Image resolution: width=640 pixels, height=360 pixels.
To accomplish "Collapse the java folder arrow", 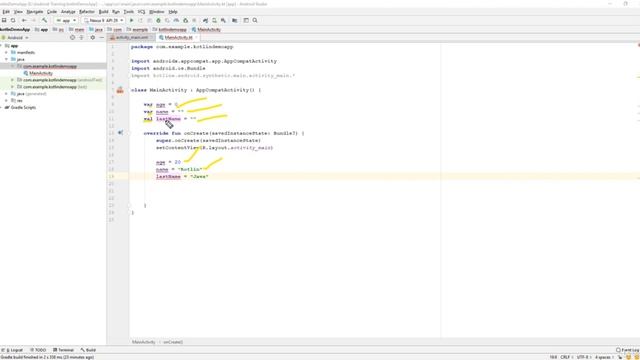I will click(6, 59).
